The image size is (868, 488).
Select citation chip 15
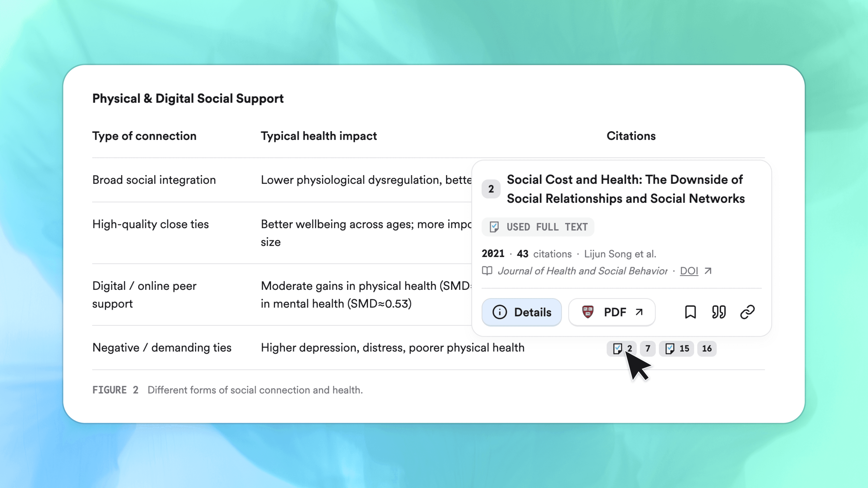676,348
